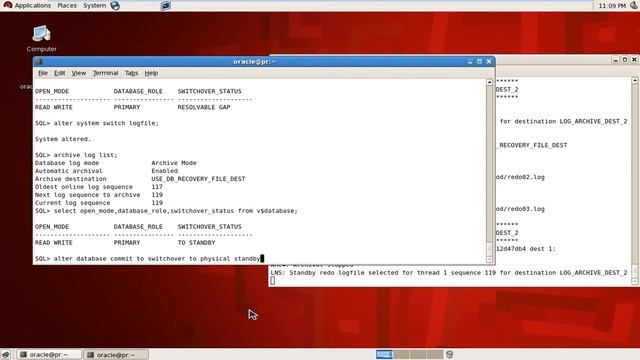Screen dimensions: 640x360
Task: Click 'select open_mode,database_role' query line
Action: click(167, 211)
